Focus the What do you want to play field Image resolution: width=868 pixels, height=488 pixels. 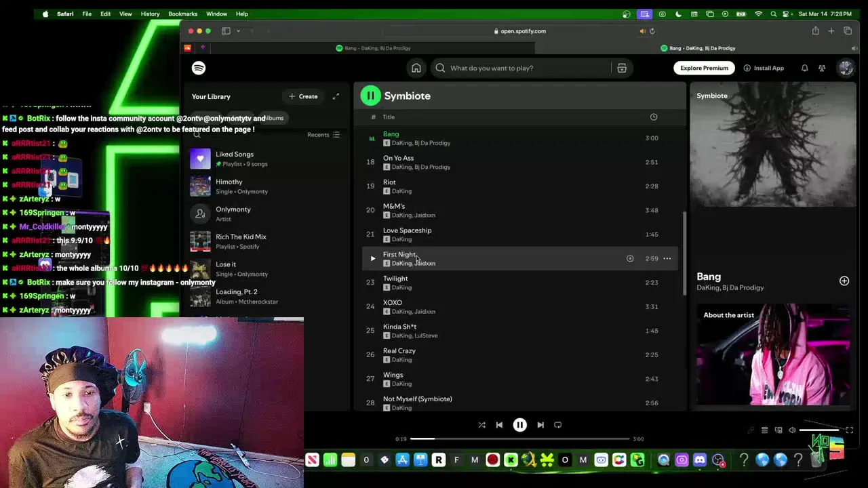pyautogui.click(x=521, y=68)
